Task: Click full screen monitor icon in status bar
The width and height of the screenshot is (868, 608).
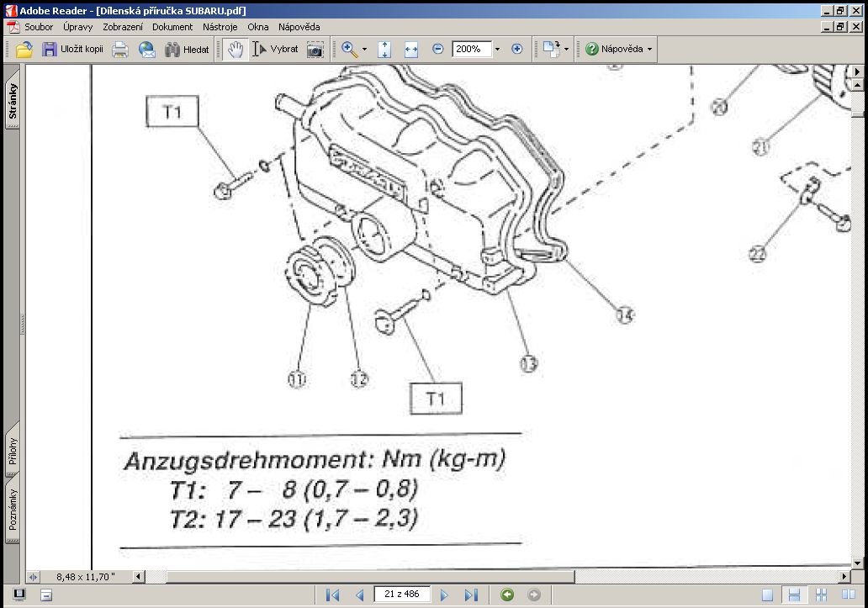Action: click(x=19, y=595)
